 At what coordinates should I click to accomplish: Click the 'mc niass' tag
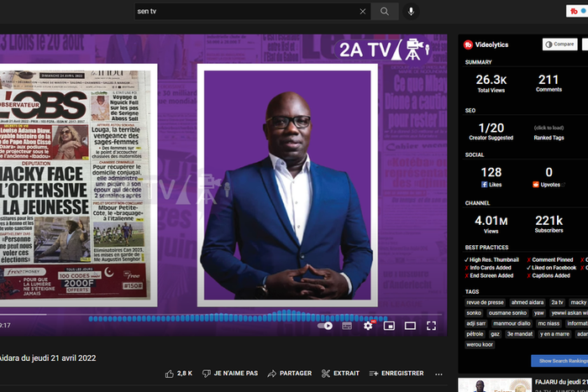point(549,323)
